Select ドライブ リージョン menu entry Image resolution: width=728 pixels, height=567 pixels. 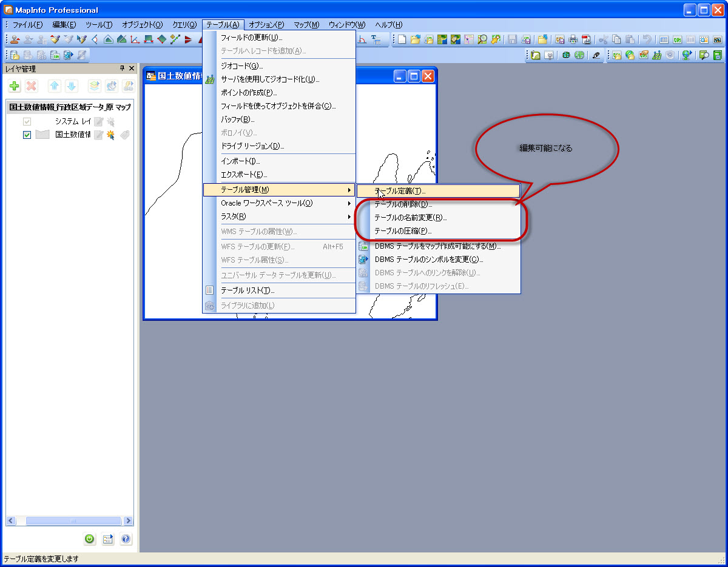point(279,146)
